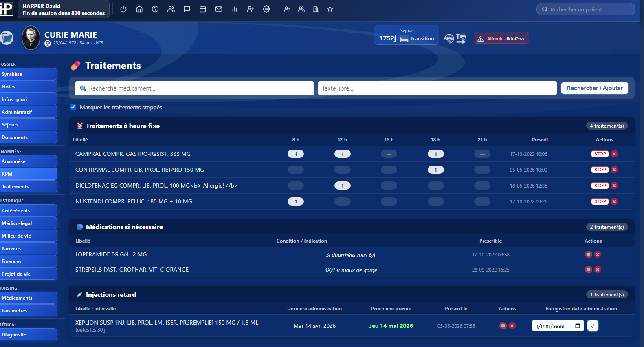Click the add-user icon beside the door icon
The width and height of the screenshot is (644, 347).
click(x=287, y=9)
